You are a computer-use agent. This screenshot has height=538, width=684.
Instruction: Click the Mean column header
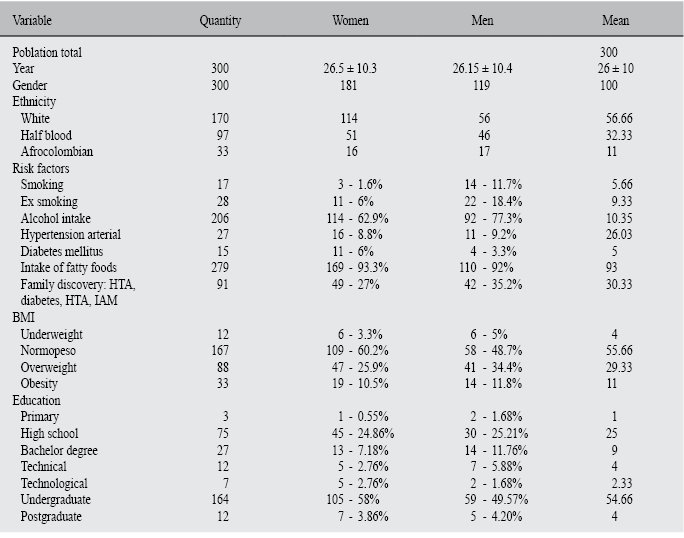615,20
